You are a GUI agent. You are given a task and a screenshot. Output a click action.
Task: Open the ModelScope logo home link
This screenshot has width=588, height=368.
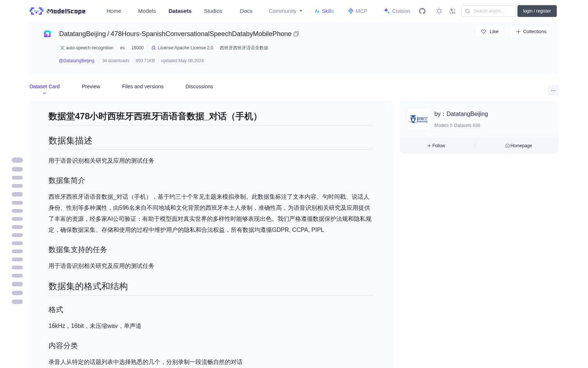(x=57, y=11)
